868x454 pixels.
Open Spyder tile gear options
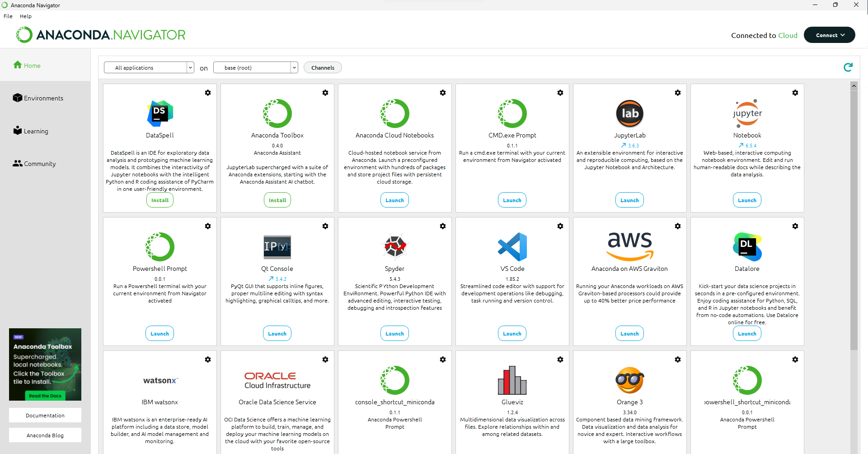(x=443, y=226)
